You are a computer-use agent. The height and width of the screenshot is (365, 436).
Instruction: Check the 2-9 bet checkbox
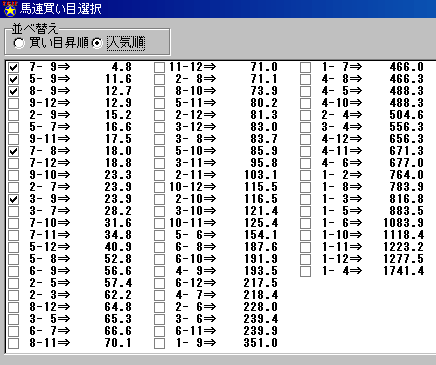[x=13, y=115]
